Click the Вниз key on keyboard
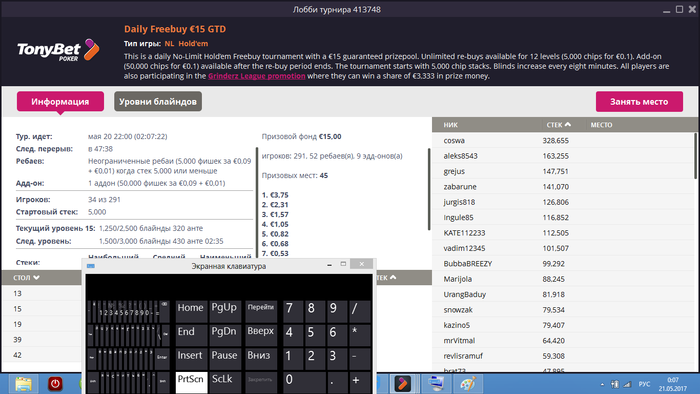 pos(261,359)
